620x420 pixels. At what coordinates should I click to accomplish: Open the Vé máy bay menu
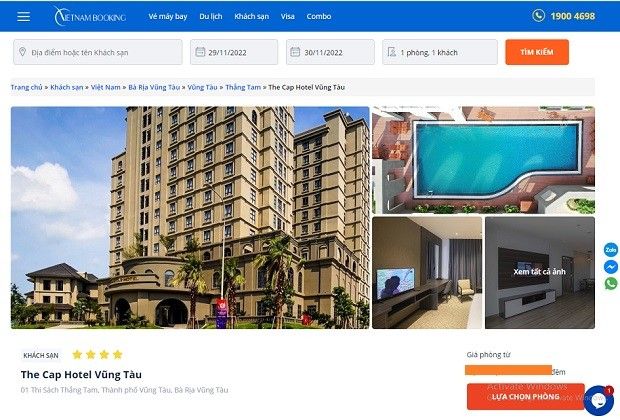click(168, 16)
